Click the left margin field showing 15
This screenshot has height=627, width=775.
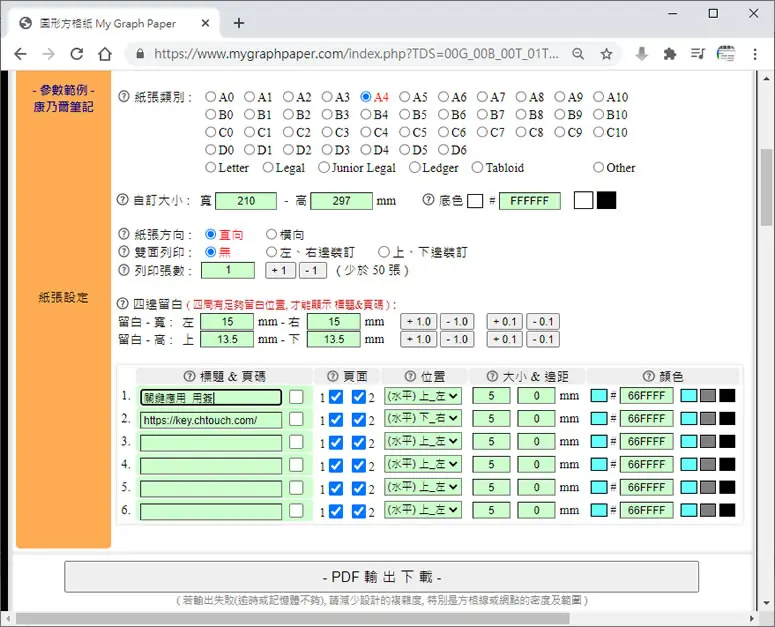227,322
